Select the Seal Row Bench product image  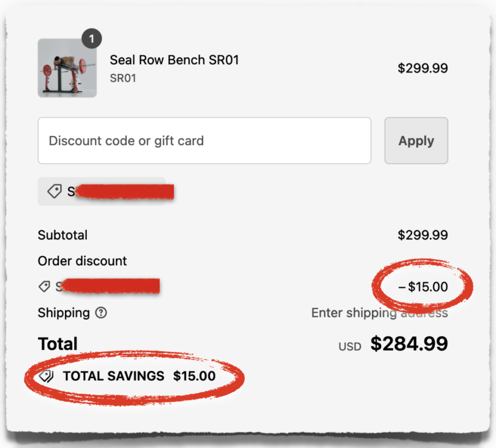pos(67,68)
